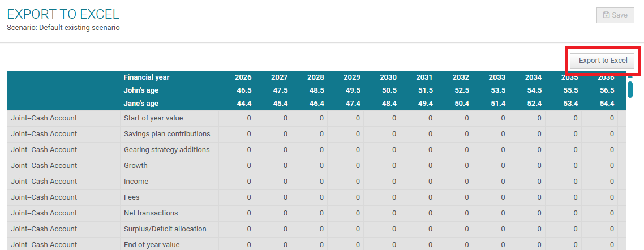
Task: Select the Savings plan contributions row label
Action: point(167,134)
